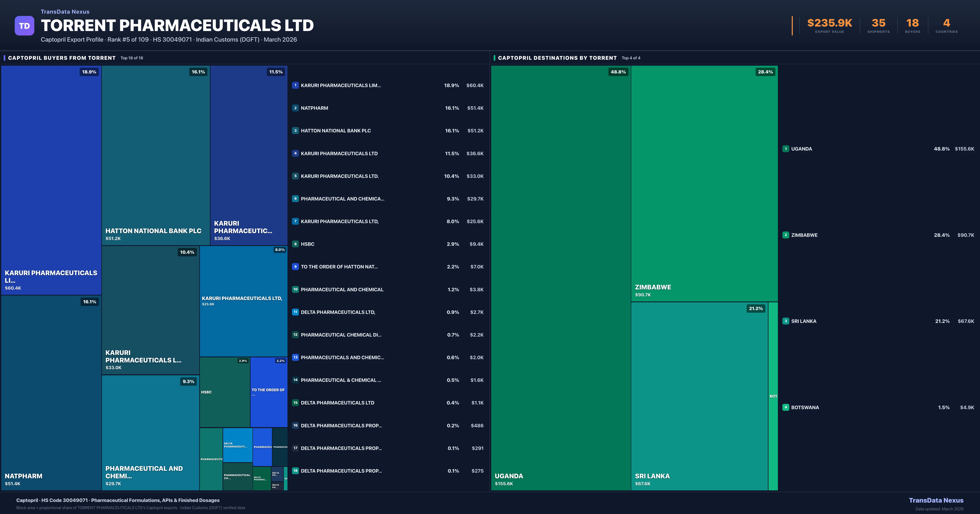Click the Sri Lanka rank 3 badge
The image size is (980, 514).
786,321
